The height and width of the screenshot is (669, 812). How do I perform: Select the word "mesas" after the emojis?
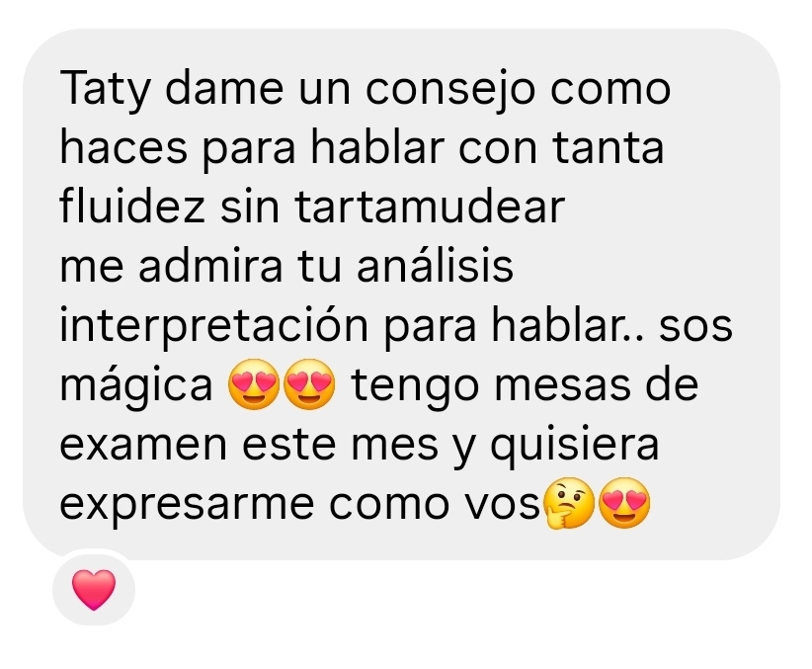pos(562,386)
